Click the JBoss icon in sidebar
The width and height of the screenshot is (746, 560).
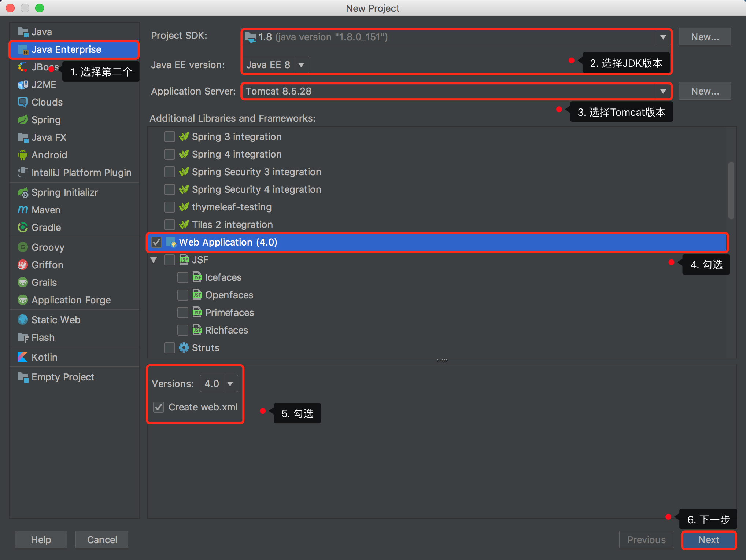23,67
